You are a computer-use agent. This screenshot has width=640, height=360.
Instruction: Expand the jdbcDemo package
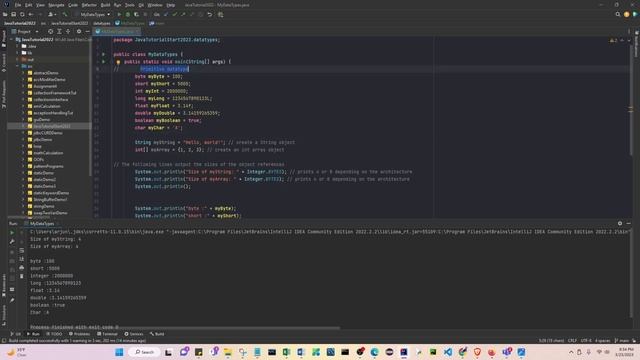[23, 140]
